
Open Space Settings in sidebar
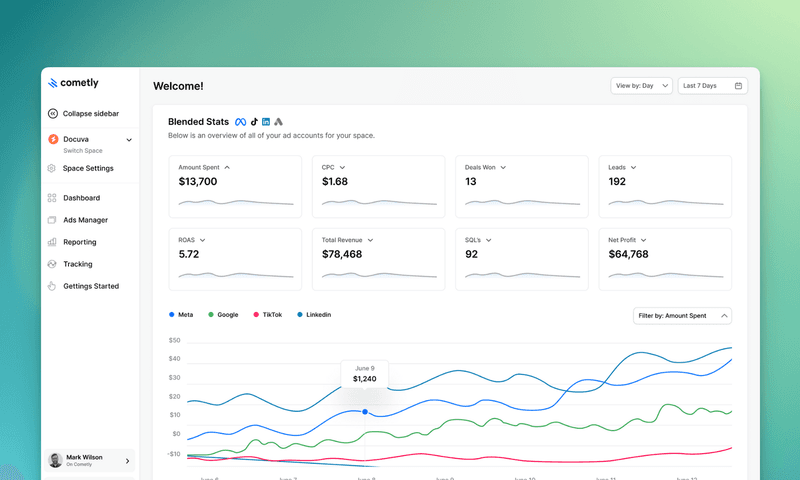(88, 168)
